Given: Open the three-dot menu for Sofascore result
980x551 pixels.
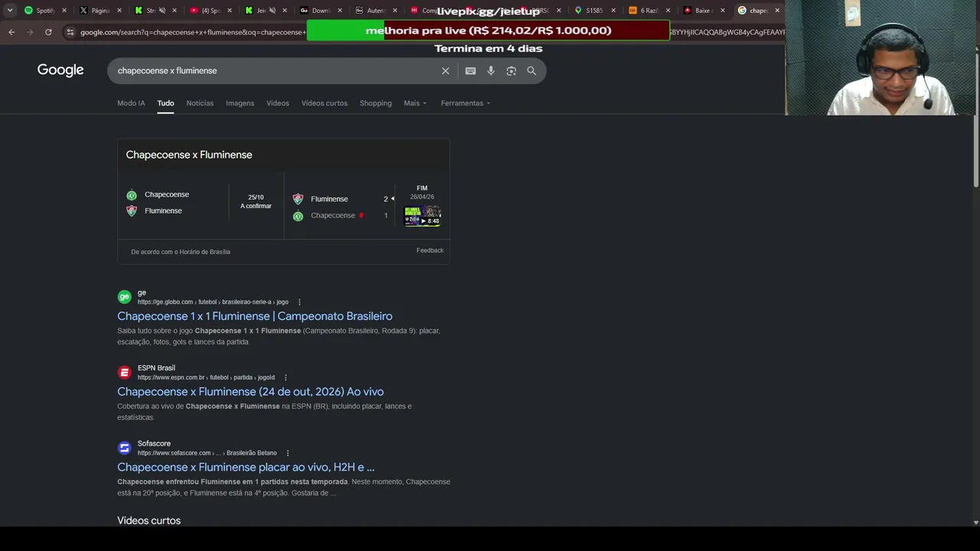Looking at the screenshot, I should click(x=288, y=453).
